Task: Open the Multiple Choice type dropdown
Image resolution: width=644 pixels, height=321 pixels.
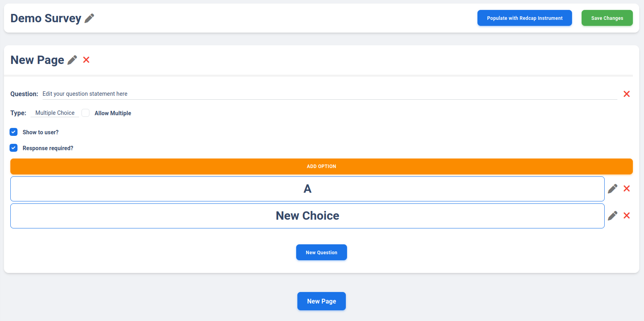Action: [x=55, y=113]
